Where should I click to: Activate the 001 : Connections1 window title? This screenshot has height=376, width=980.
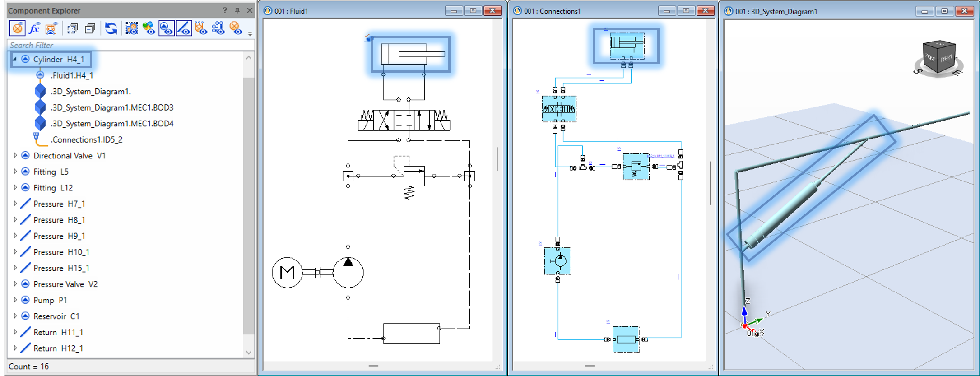(553, 11)
